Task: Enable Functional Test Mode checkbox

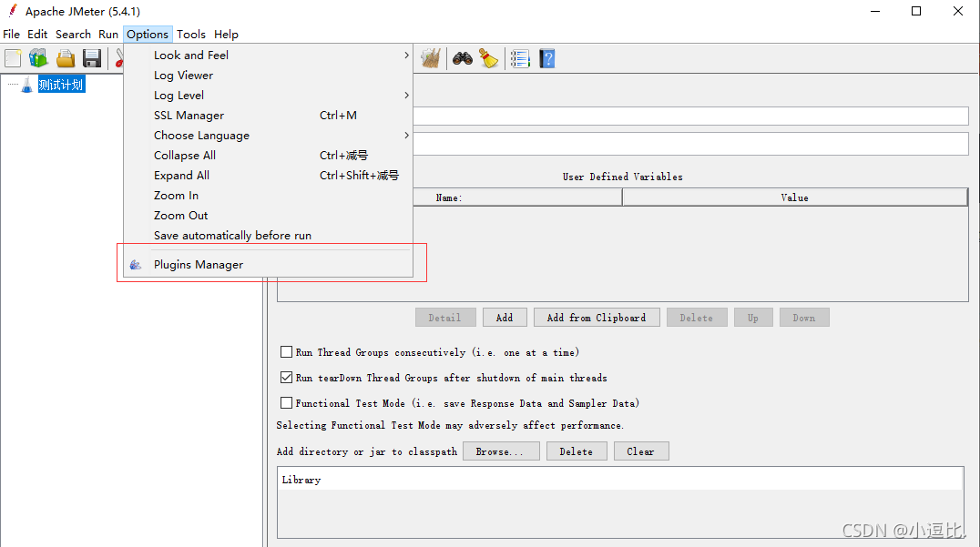Action: point(286,403)
